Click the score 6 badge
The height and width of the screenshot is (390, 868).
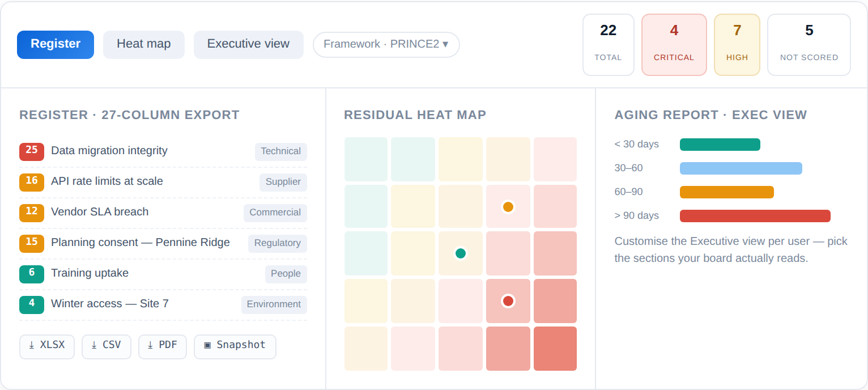pos(32,274)
